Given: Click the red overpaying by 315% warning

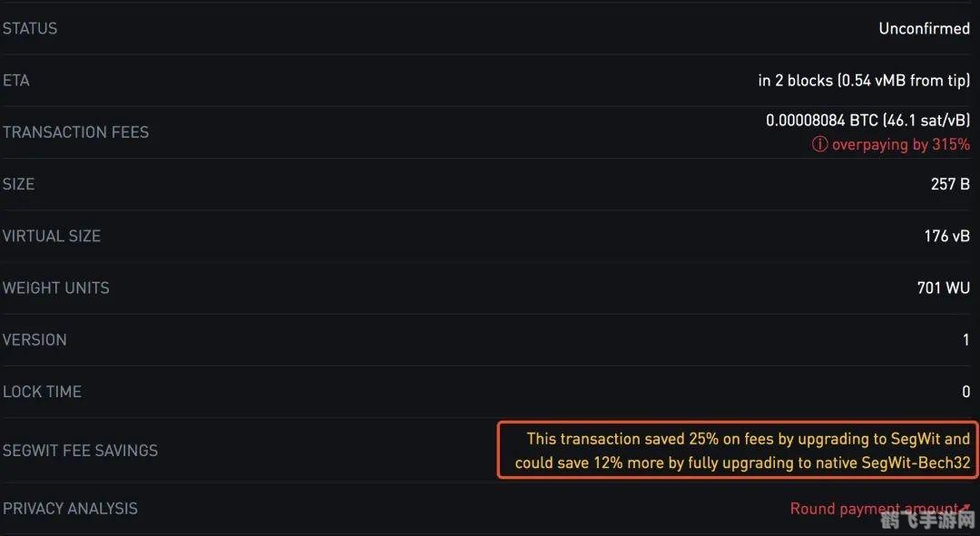Looking at the screenshot, I should click(x=900, y=145).
